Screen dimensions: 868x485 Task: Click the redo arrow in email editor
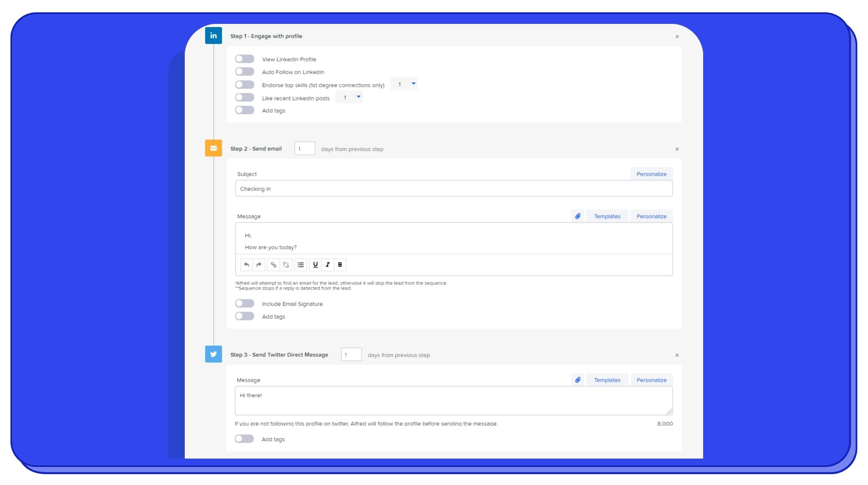[x=259, y=265]
